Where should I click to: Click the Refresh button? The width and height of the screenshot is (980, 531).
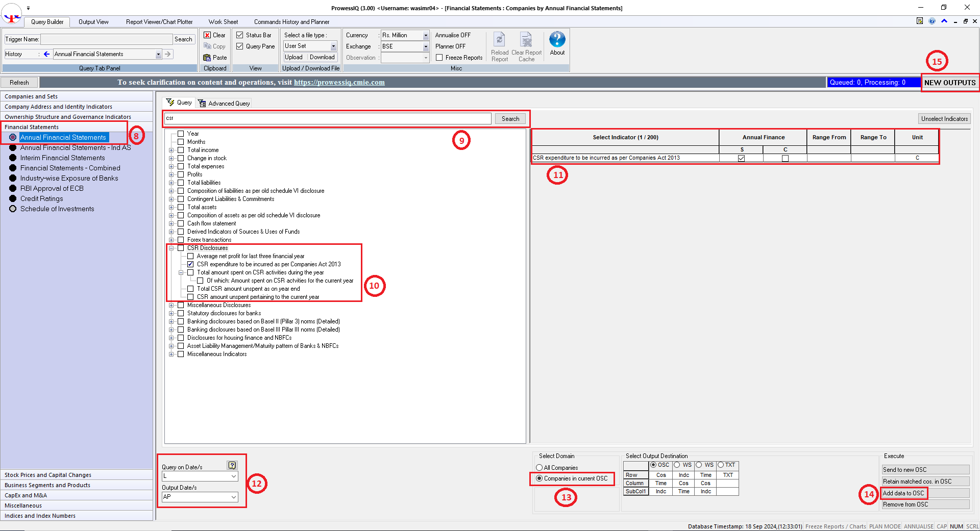[x=19, y=83]
